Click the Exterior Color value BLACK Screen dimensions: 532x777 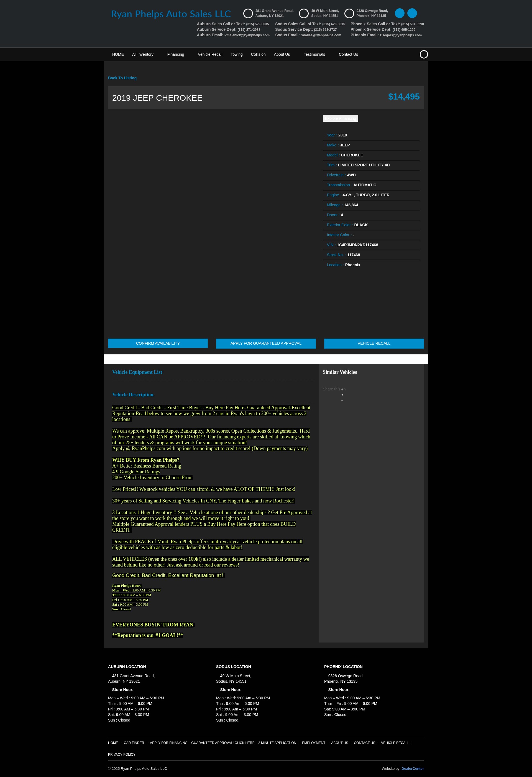361,225
